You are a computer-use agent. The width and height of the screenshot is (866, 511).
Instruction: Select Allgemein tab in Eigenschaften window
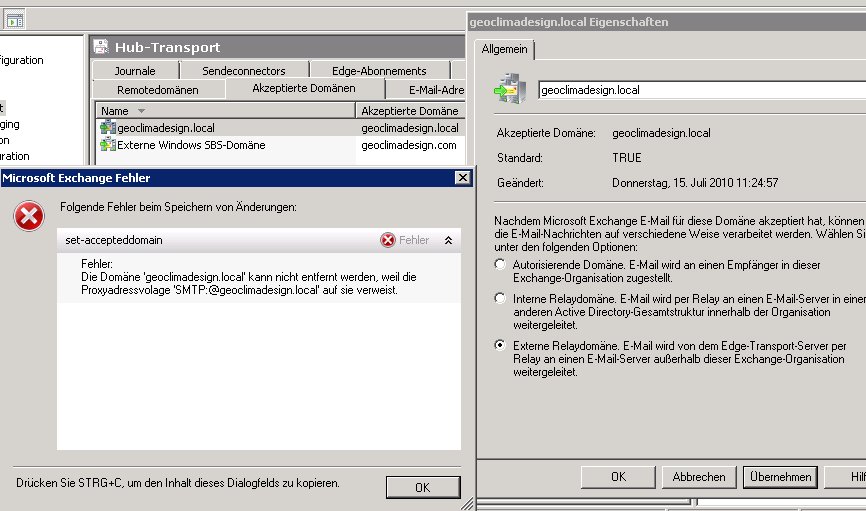click(x=504, y=49)
